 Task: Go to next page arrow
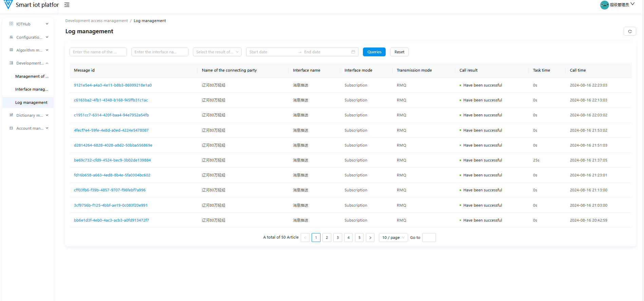click(370, 238)
